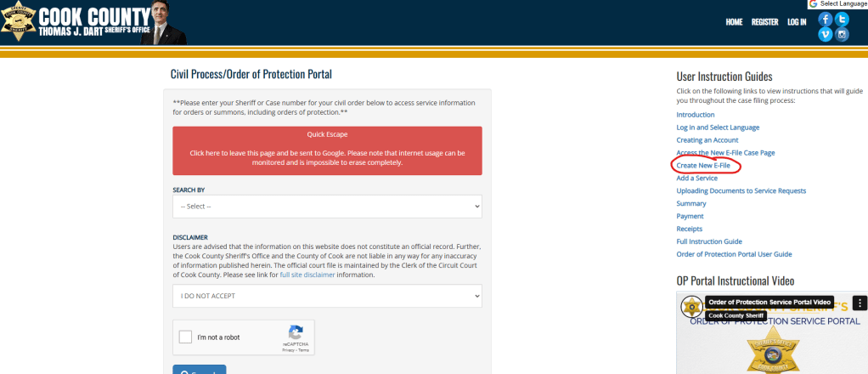
Task: Open the Vimeo social icon
Action: click(x=826, y=35)
